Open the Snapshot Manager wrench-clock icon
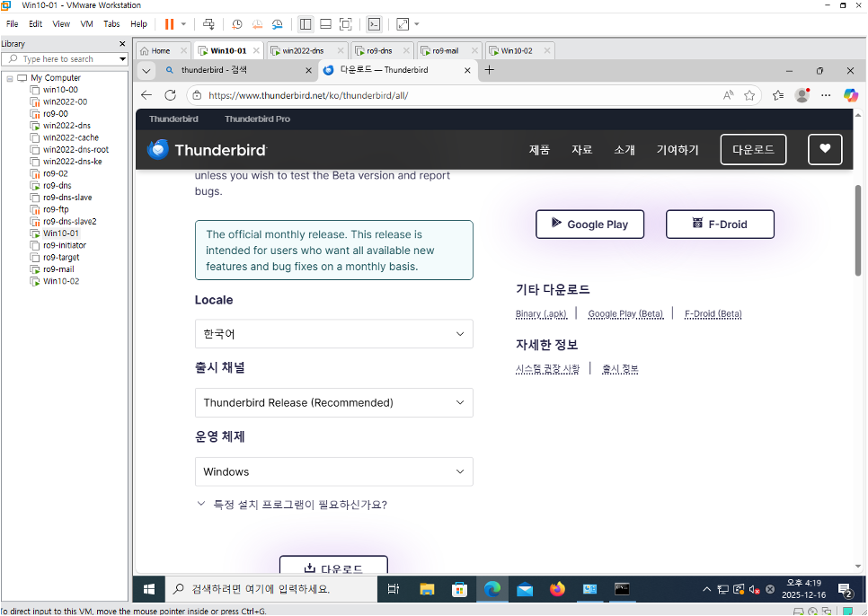The height and width of the screenshot is (616, 868). pos(277,24)
